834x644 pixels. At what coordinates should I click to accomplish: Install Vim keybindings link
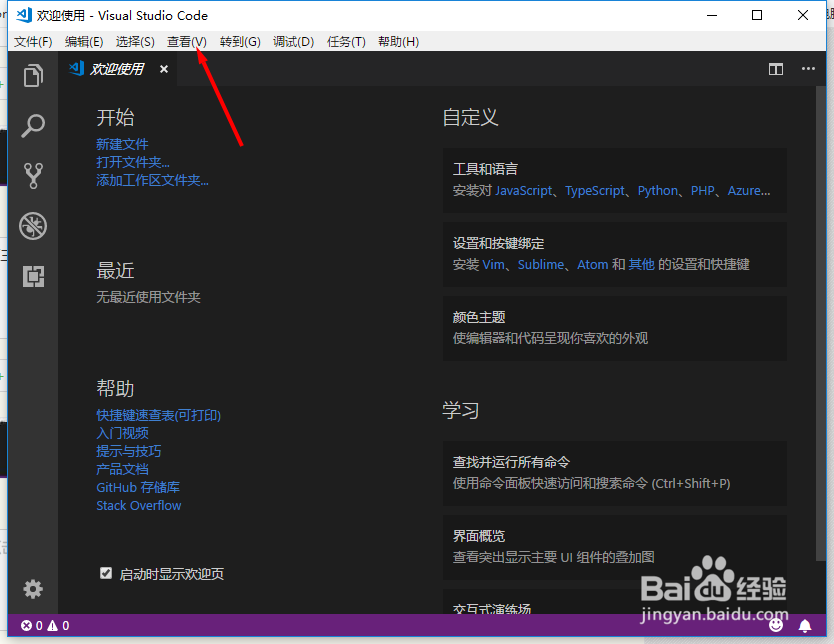point(494,264)
